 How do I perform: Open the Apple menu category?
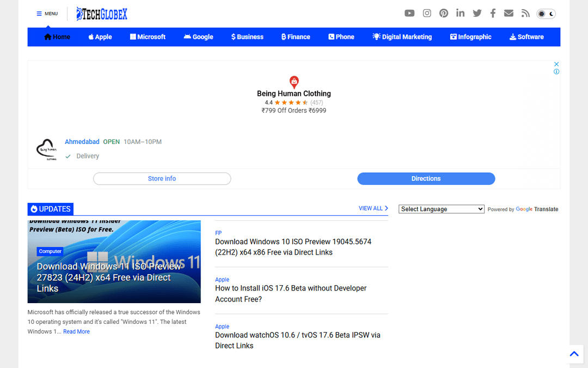coord(100,37)
